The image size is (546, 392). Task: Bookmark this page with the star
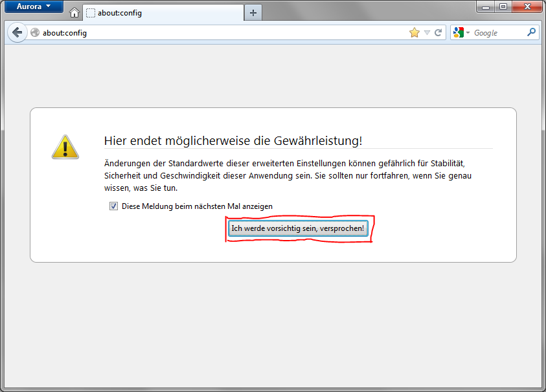pyautogui.click(x=415, y=33)
